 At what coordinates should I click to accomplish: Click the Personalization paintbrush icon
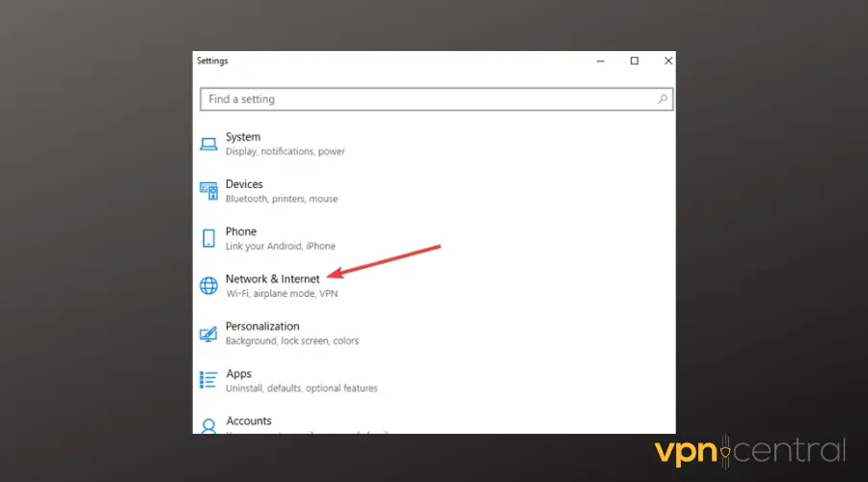[x=208, y=334]
